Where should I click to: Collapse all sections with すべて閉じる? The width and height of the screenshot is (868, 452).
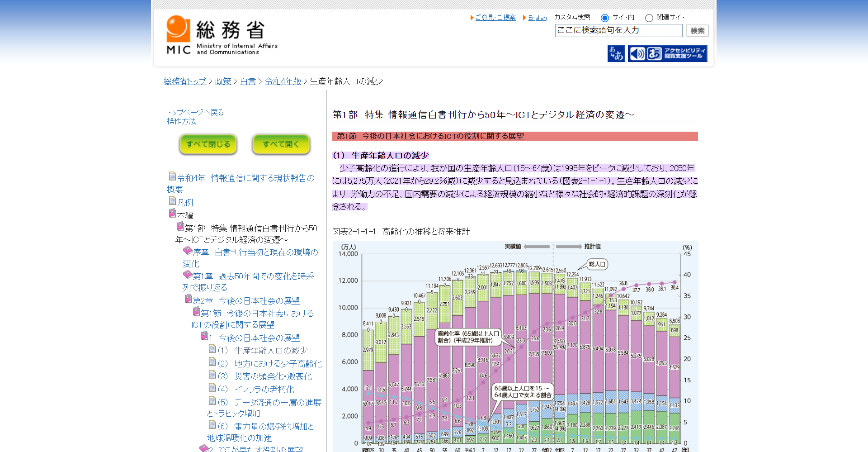point(208,144)
